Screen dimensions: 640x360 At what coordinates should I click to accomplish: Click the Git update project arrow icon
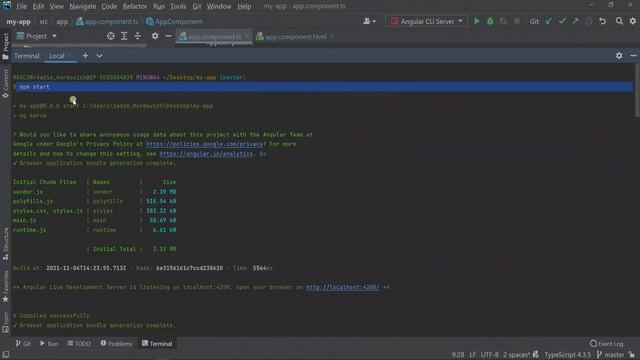[x=549, y=21]
